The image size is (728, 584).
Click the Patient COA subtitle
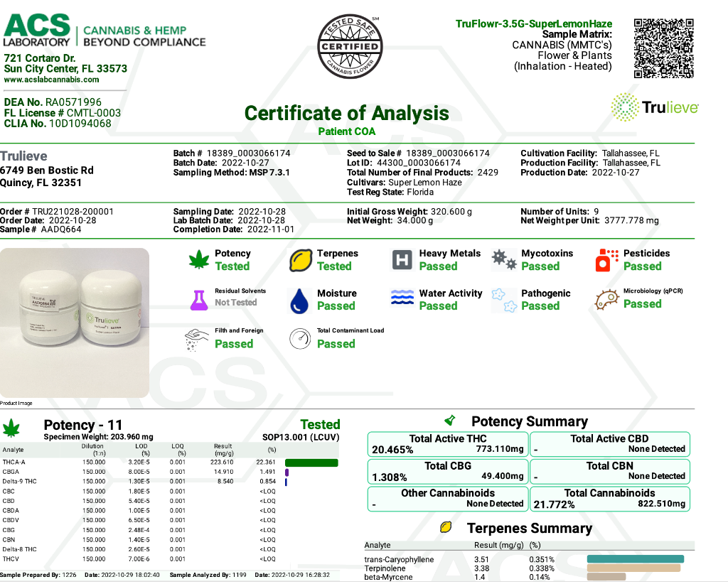point(347,131)
